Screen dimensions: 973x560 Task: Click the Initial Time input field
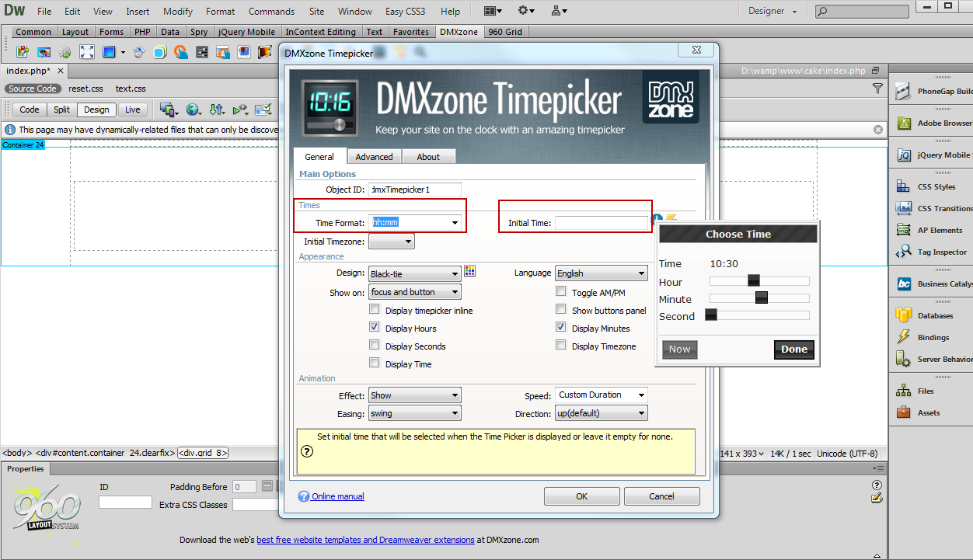602,223
